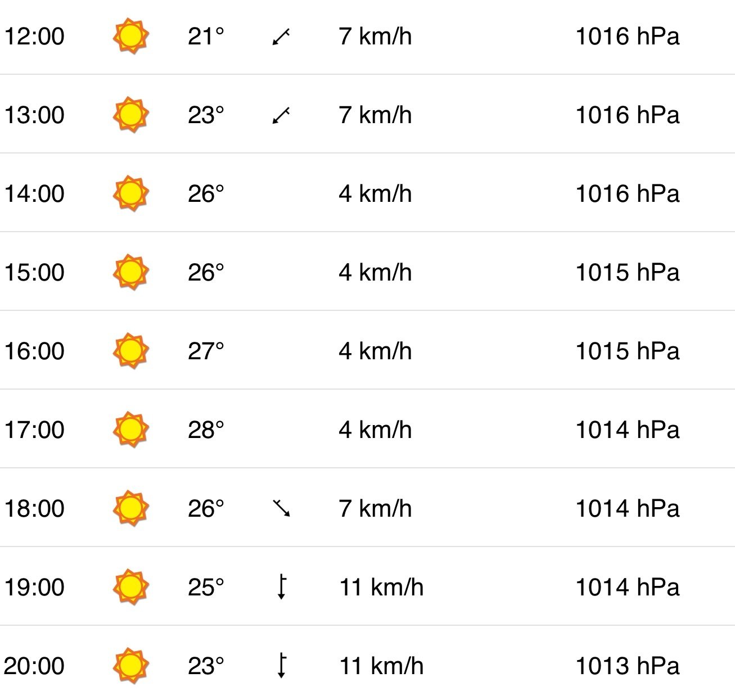
Task: Tap the 1016 hPa pressure at 13:00
Action: tap(628, 115)
